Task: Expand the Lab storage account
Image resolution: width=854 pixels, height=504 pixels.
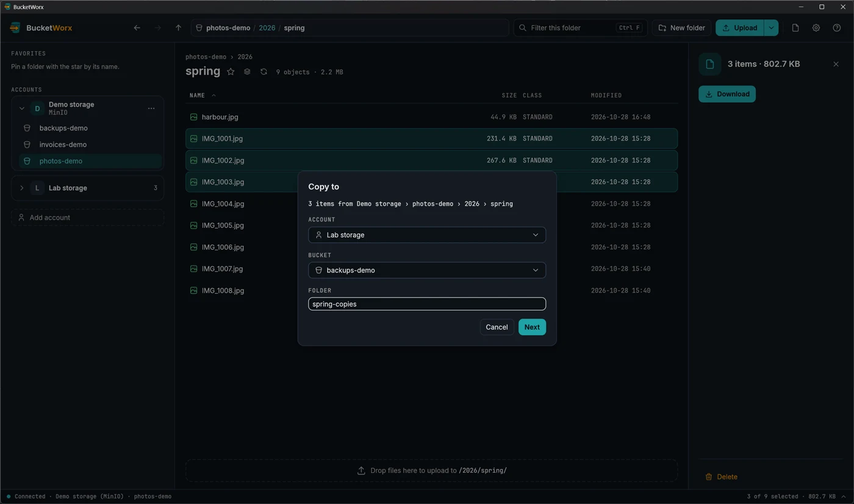Action: [22, 188]
